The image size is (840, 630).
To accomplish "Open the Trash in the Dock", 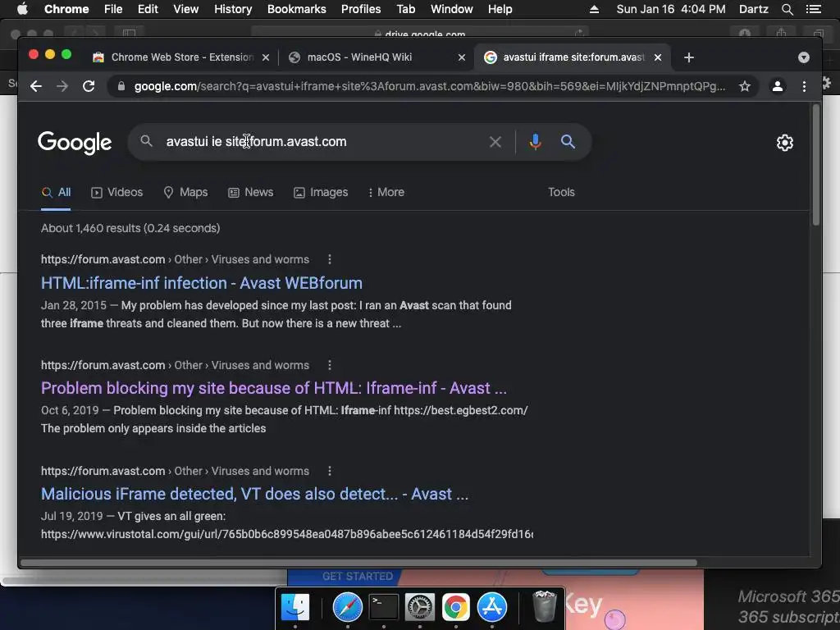I will (x=545, y=606).
